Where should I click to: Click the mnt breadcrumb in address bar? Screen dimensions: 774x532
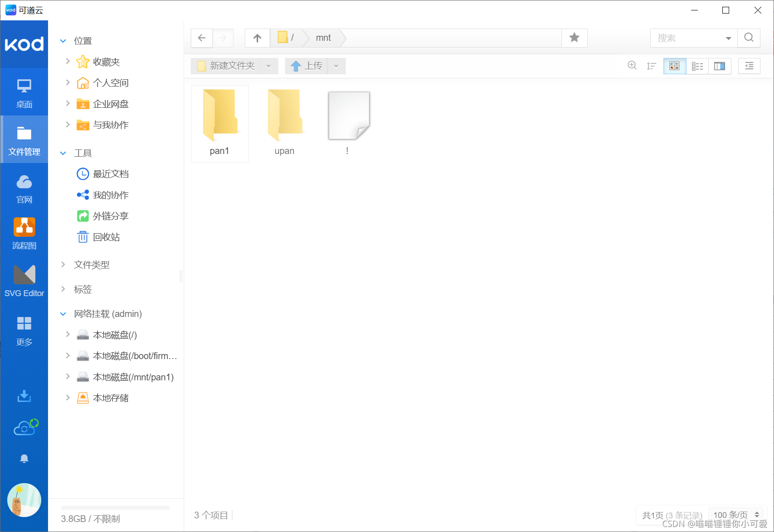coord(323,38)
